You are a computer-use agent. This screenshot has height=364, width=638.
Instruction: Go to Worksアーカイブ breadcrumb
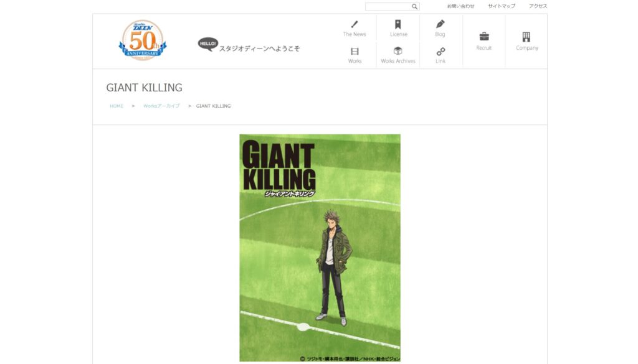click(x=161, y=106)
